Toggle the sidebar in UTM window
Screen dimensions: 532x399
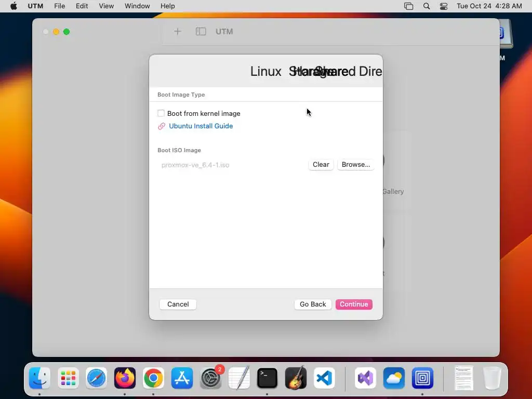pyautogui.click(x=201, y=32)
